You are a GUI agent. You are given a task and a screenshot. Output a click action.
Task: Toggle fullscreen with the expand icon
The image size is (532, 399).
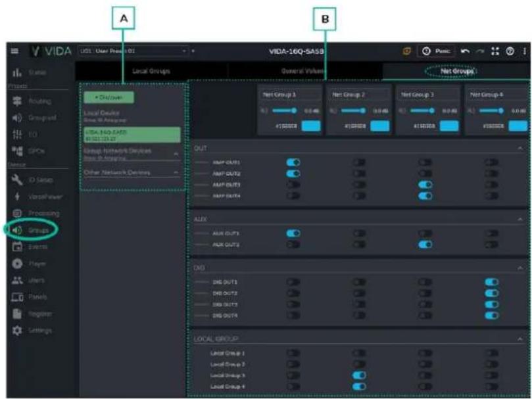click(x=495, y=51)
